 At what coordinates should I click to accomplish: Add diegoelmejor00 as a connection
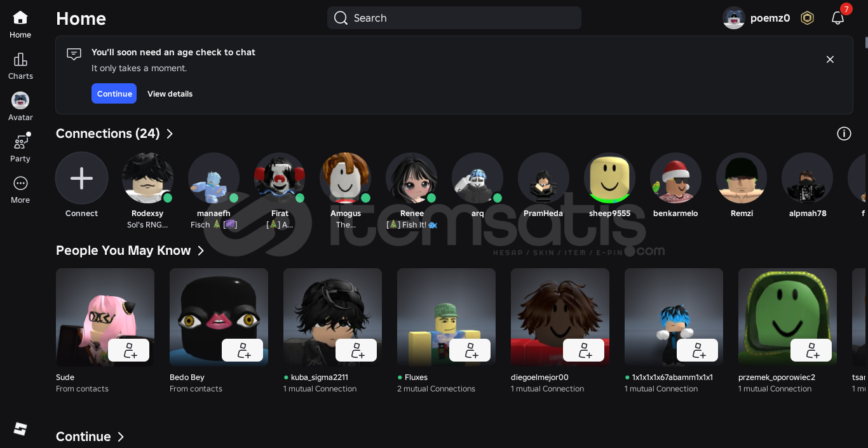point(583,350)
